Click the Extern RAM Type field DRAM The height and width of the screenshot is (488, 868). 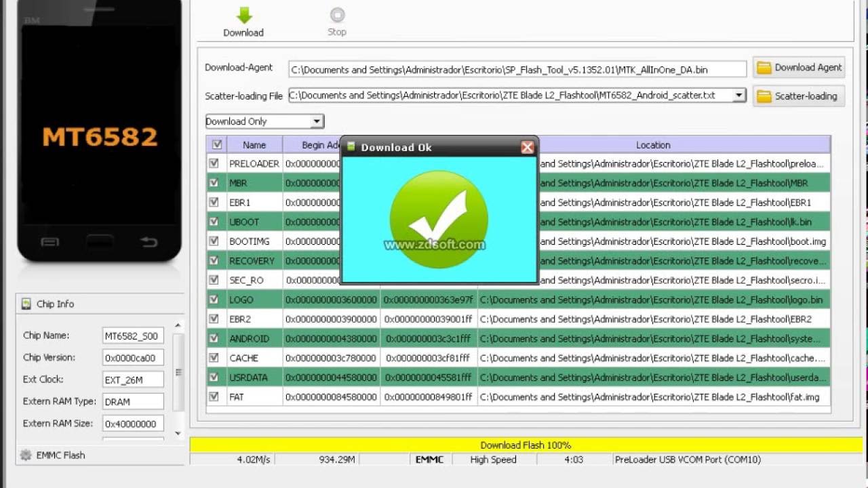(x=133, y=401)
